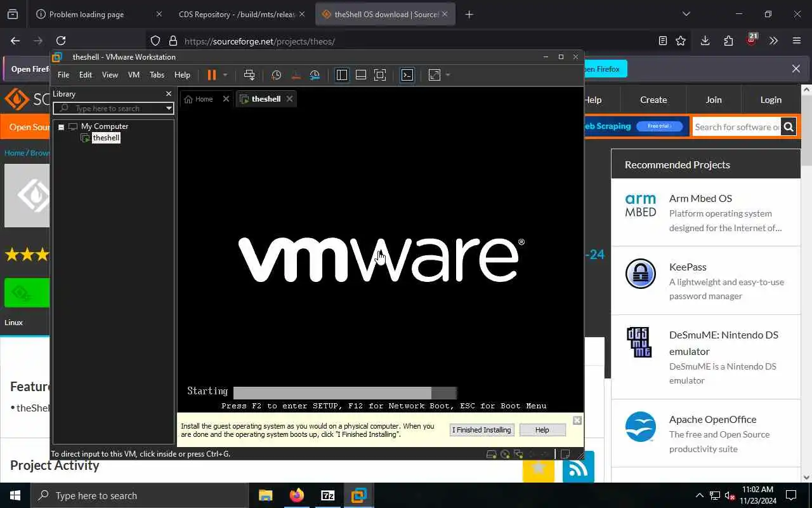812x508 pixels.
Task: Close the Home tab in VMware
Action: (x=226, y=99)
